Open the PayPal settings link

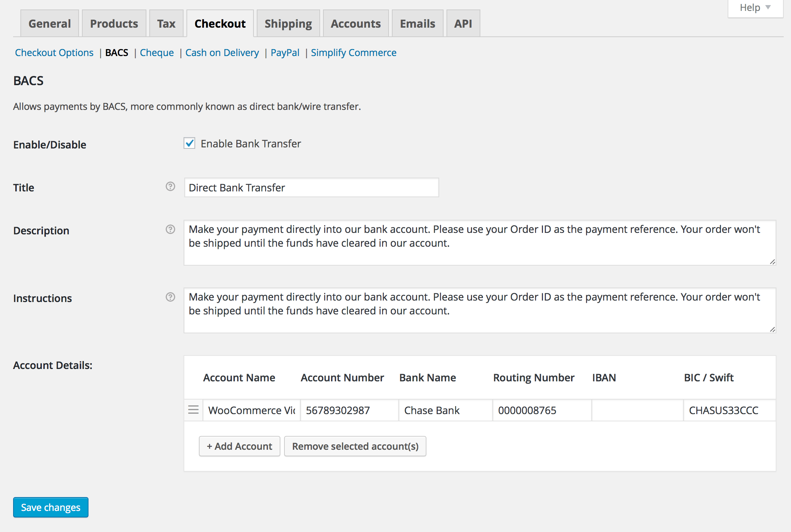(x=285, y=53)
